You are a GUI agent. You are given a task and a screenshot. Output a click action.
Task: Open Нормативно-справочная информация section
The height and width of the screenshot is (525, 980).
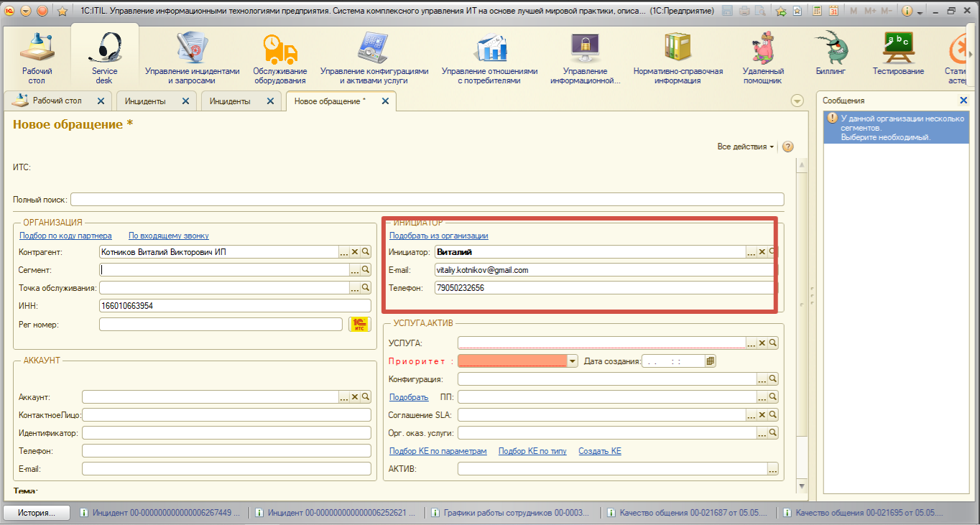[x=678, y=59]
